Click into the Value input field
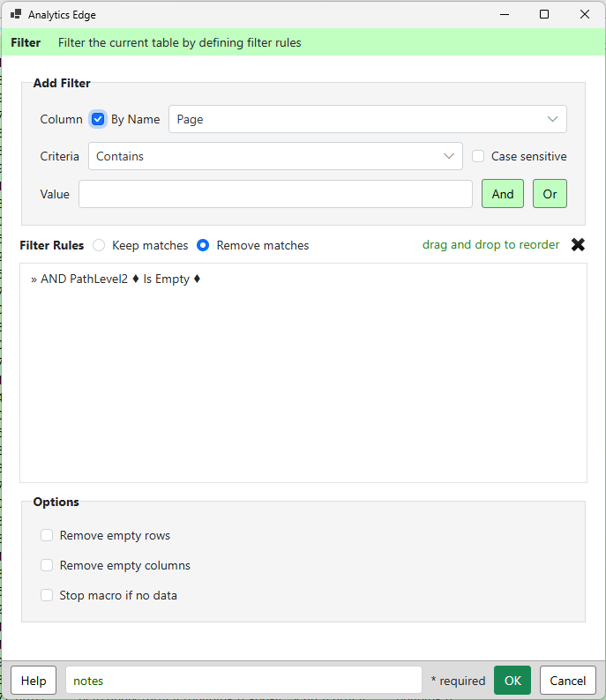Viewport: 606px width, 700px height. point(275,194)
